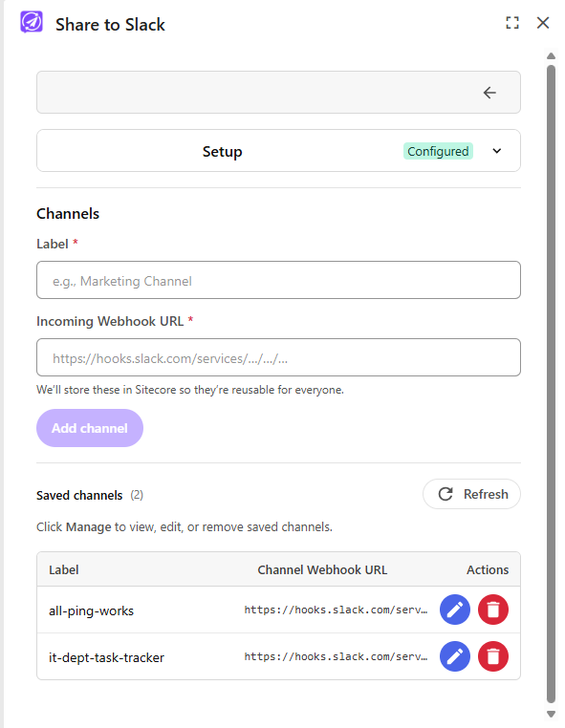Click webhook URL for all-ping-works
The height and width of the screenshot is (728, 565).
336,610
